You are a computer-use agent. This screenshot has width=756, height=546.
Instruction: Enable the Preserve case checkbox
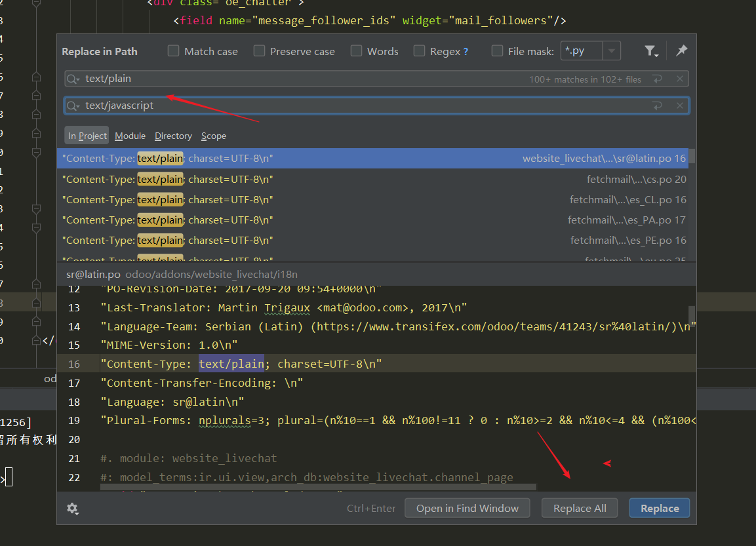(260, 51)
